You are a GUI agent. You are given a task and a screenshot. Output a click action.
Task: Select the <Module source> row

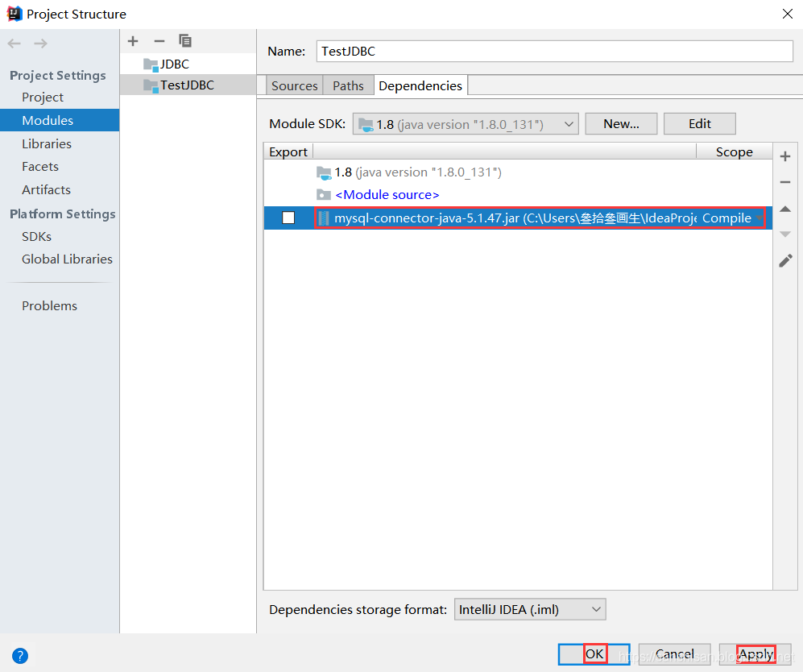[518, 195]
